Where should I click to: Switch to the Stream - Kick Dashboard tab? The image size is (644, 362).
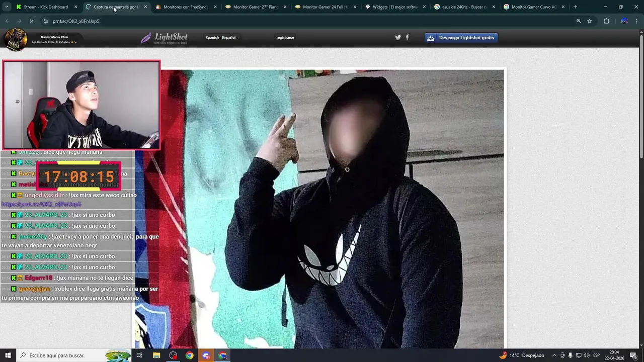tap(45, 7)
